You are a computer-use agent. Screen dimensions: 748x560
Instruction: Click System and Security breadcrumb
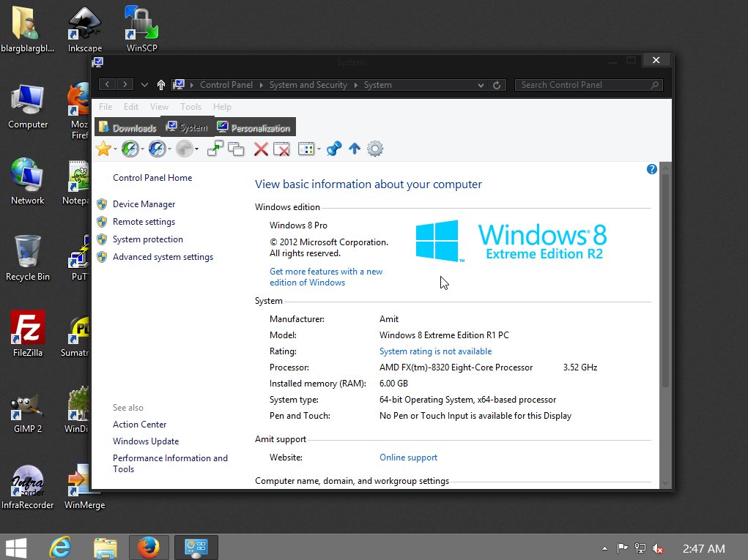coord(308,85)
